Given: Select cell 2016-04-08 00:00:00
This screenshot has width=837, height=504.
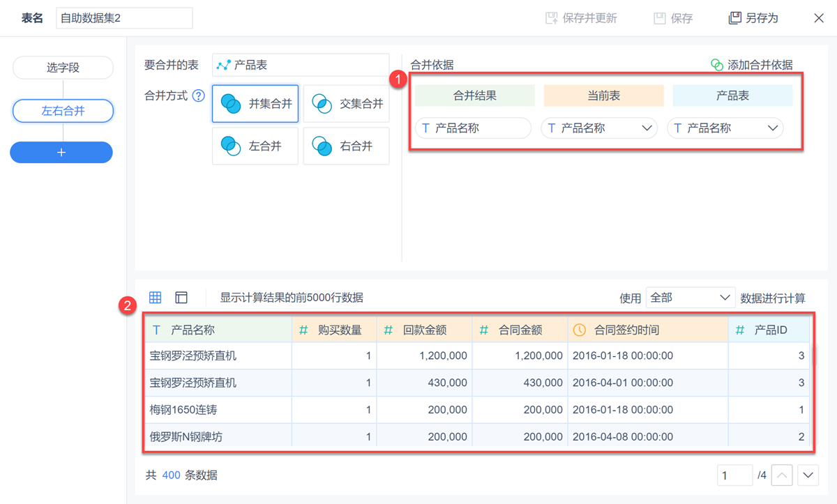Looking at the screenshot, I should [x=648, y=437].
